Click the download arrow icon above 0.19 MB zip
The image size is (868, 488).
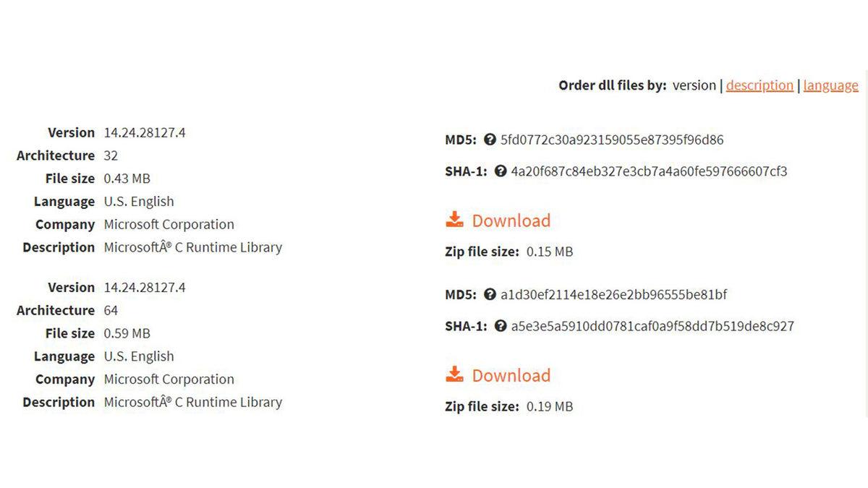pyautogui.click(x=454, y=374)
